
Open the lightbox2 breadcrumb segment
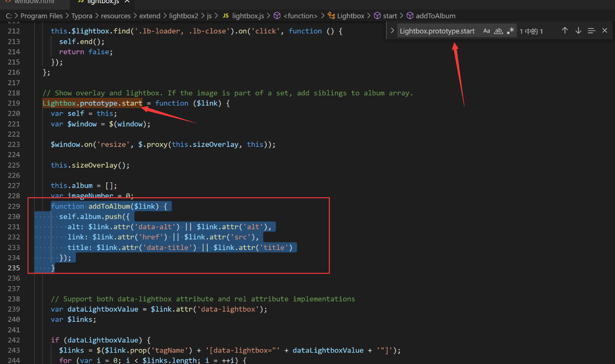[x=183, y=16]
